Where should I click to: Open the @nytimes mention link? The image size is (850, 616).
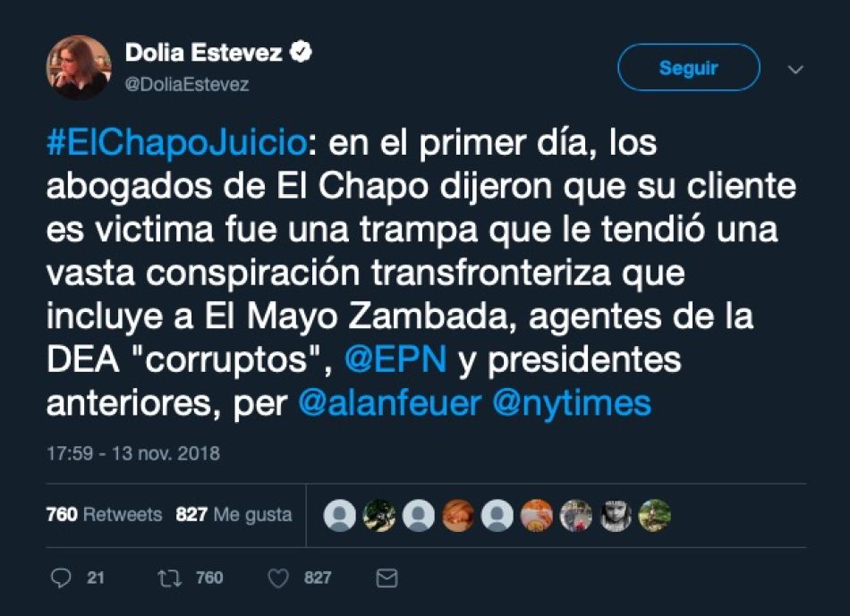click(x=572, y=404)
